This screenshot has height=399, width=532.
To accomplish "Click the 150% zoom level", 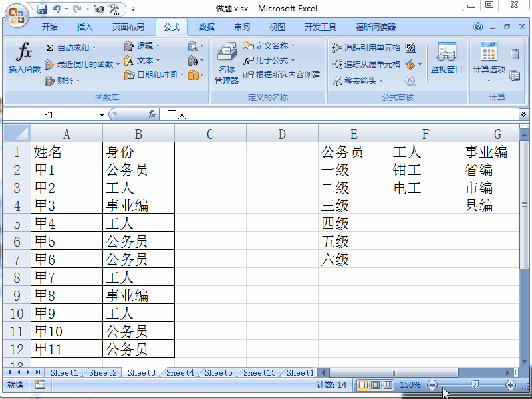I will (410, 385).
